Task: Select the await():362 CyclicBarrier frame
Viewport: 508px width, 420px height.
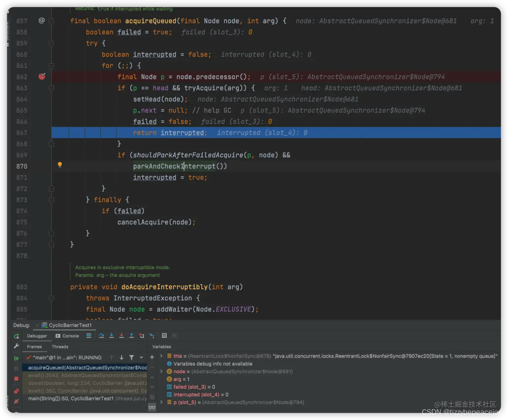Action: tap(84, 391)
